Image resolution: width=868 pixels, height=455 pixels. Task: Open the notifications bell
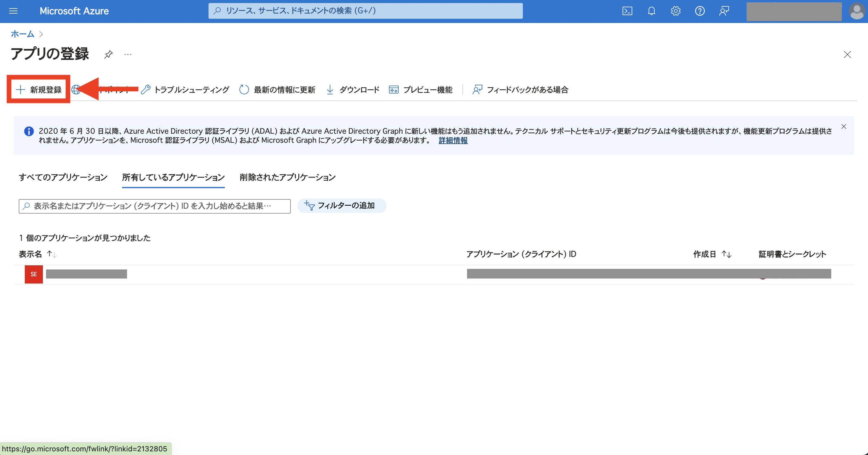[651, 11]
